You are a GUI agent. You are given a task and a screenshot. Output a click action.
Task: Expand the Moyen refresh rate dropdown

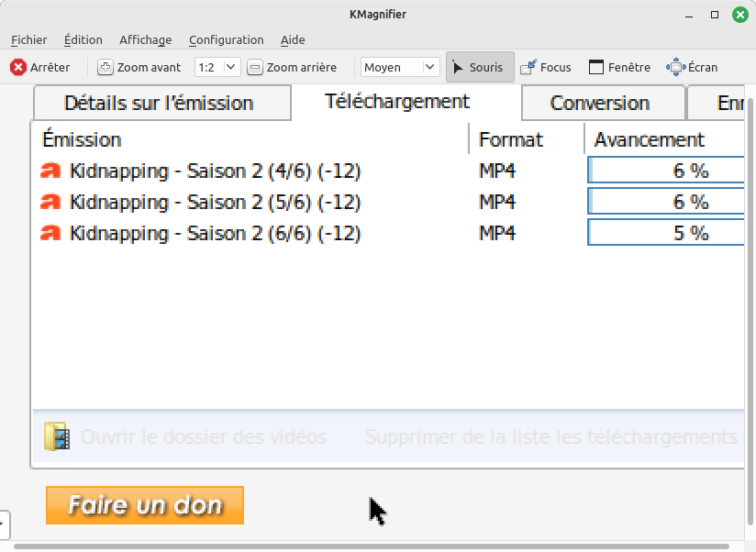400,67
